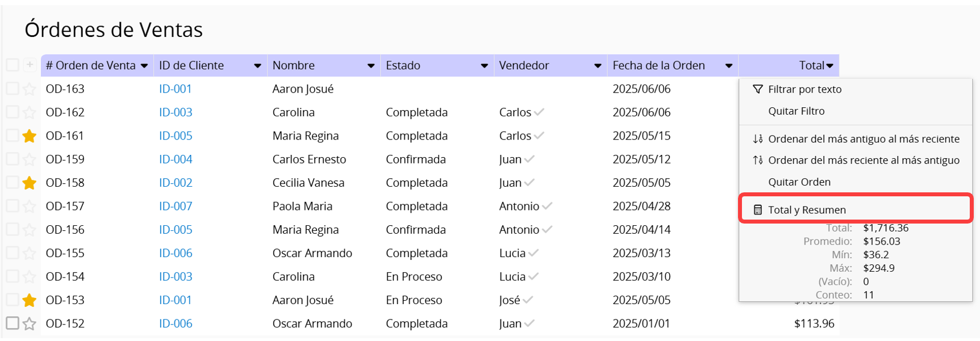
Task: Open the Fecha de la Orden dropdown
Action: 728,66
